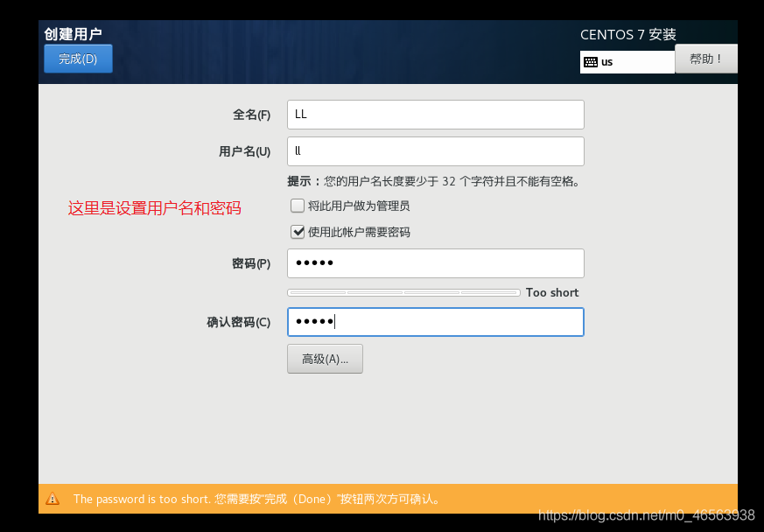Click the 确认密码 confirmation field
The width and height of the screenshot is (764, 532).
coord(435,321)
